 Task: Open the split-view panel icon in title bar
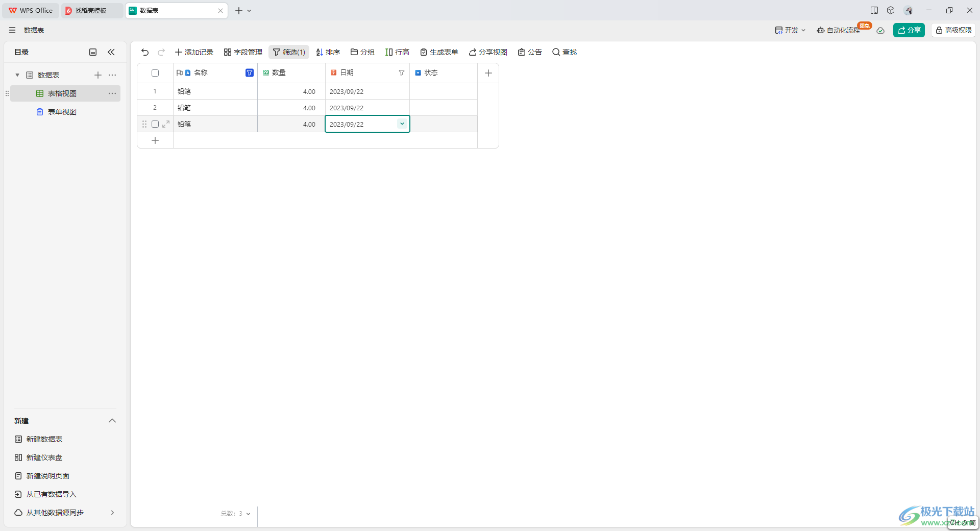pos(874,10)
